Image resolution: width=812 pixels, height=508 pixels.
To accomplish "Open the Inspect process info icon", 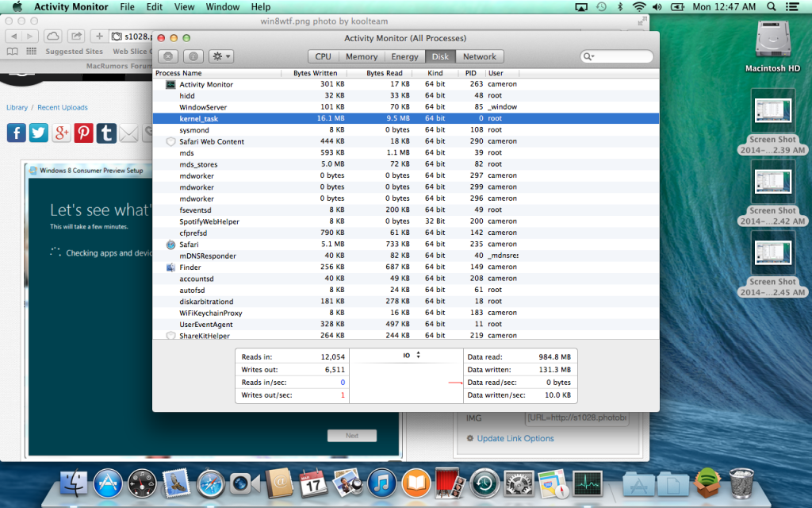I will point(193,56).
